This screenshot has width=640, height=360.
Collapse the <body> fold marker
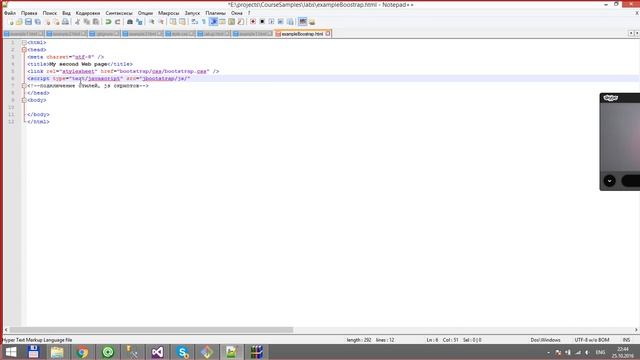24,100
